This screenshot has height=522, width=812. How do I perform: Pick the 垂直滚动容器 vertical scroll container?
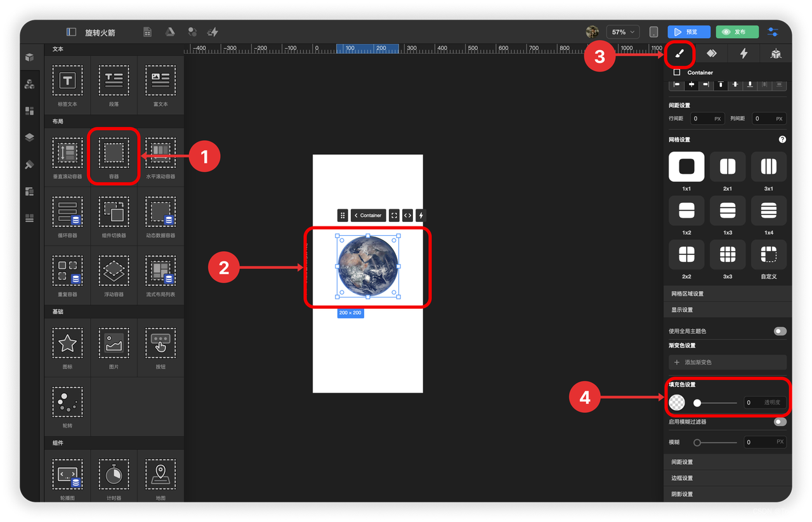(67, 157)
